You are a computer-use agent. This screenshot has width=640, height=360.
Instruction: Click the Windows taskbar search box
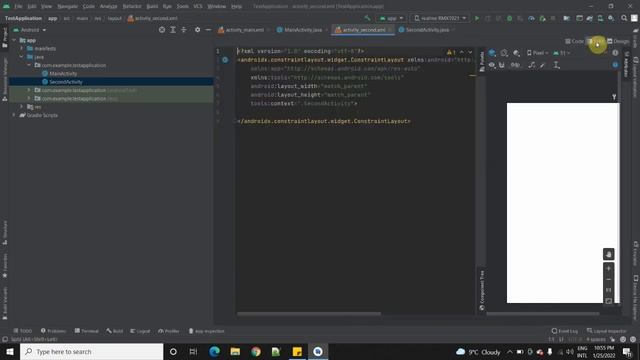(x=91, y=351)
